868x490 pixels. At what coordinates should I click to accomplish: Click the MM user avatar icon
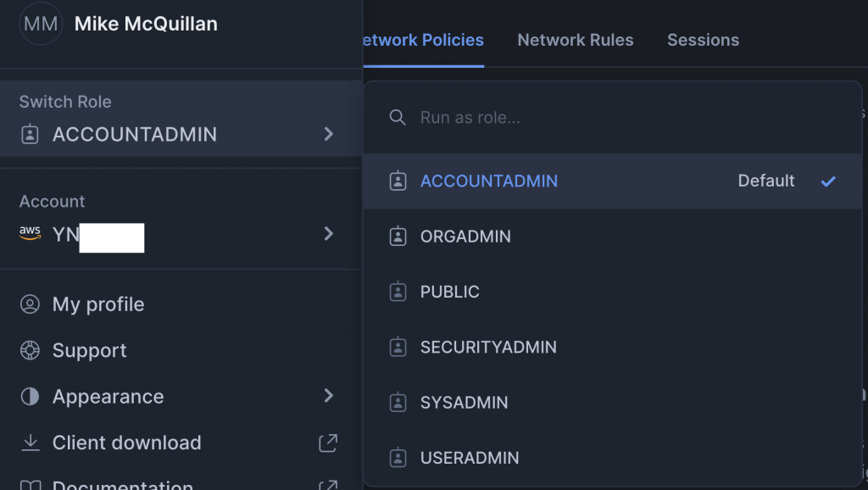(x=41, y=24)
